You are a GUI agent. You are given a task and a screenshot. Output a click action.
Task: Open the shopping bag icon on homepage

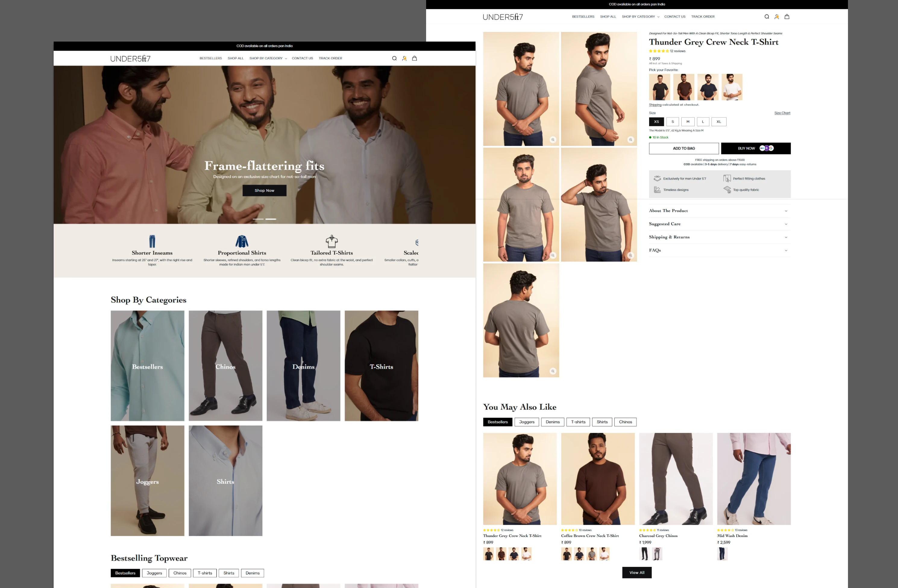click(414, 58)
